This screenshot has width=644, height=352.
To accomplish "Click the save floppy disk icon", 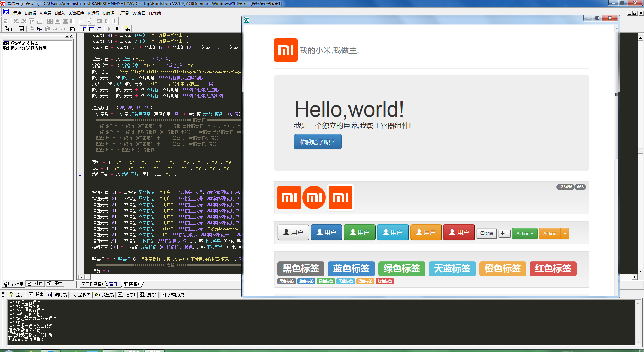I will tap(21, 29).
